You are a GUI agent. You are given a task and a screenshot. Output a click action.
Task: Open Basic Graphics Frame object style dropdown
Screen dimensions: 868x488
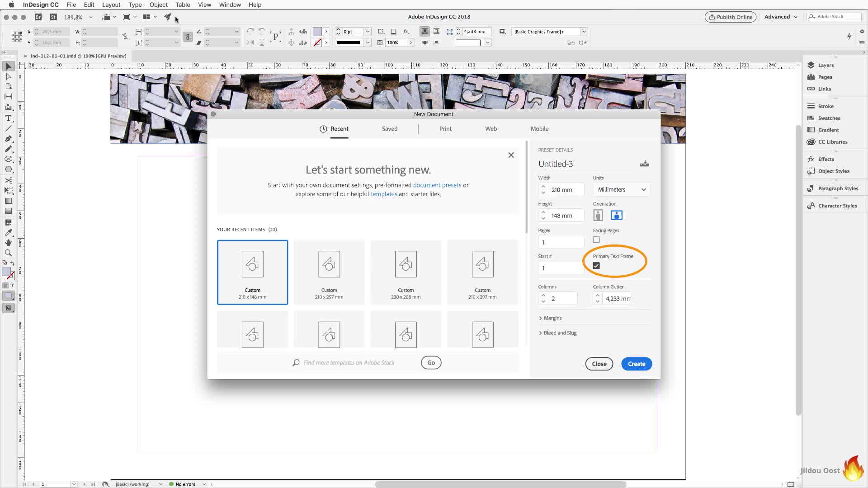coord(584,32)
